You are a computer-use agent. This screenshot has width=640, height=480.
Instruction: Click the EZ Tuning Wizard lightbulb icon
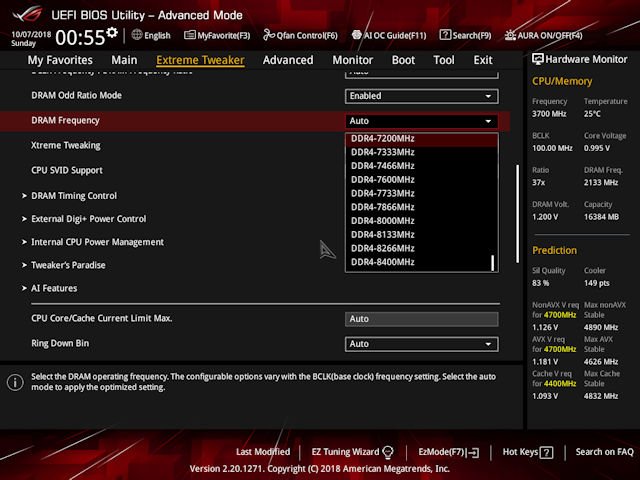click(388, 452)
